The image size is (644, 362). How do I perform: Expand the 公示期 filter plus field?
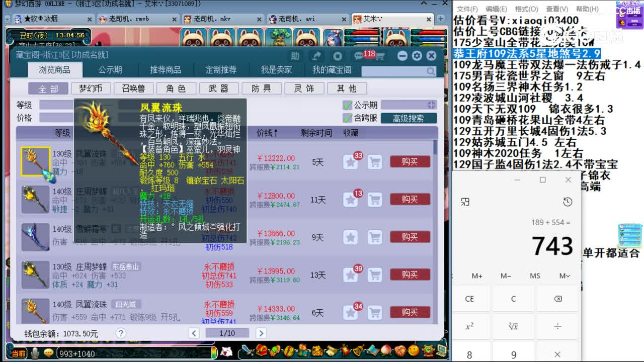point(431,105)
